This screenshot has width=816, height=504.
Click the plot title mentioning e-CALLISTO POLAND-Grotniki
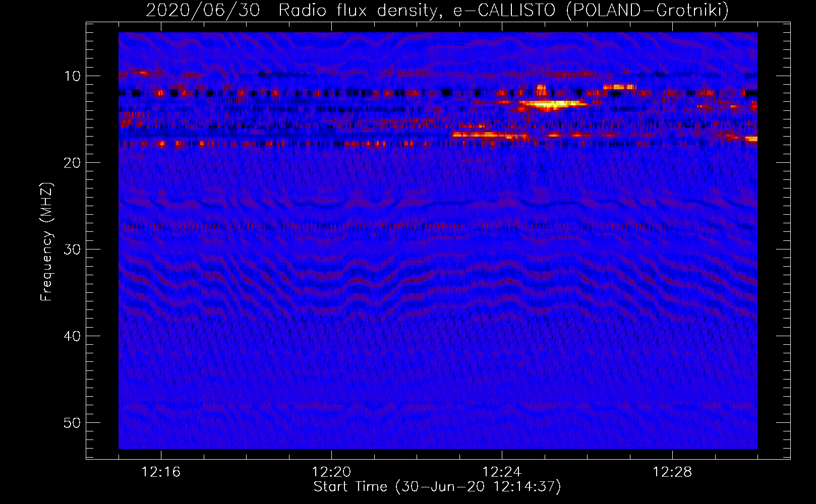point(437,10)
